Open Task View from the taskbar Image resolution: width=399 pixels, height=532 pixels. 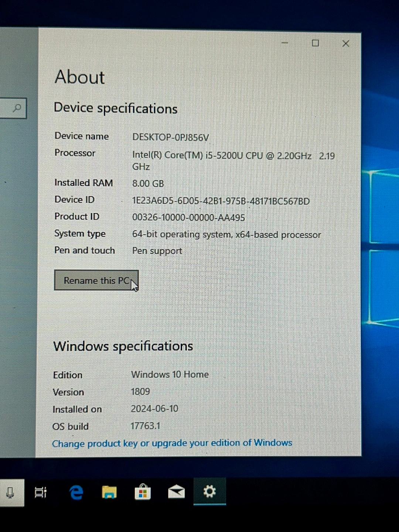click(40, 492)
